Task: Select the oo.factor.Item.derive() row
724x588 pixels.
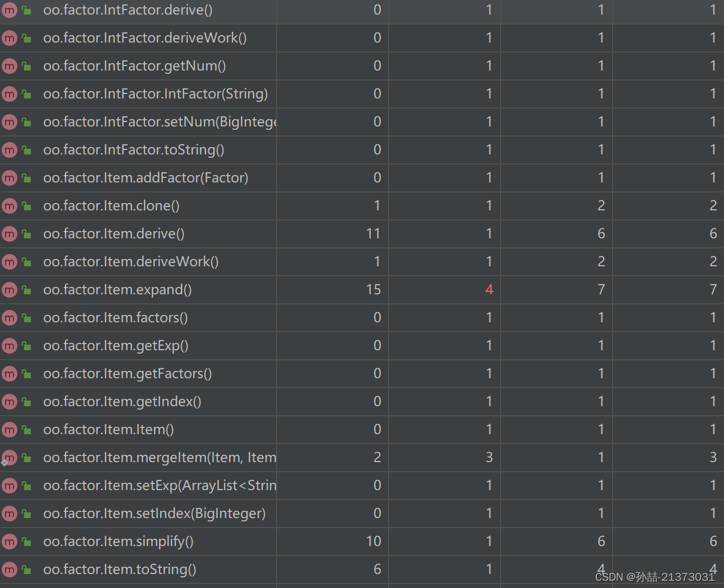Action: pos(362,234)
